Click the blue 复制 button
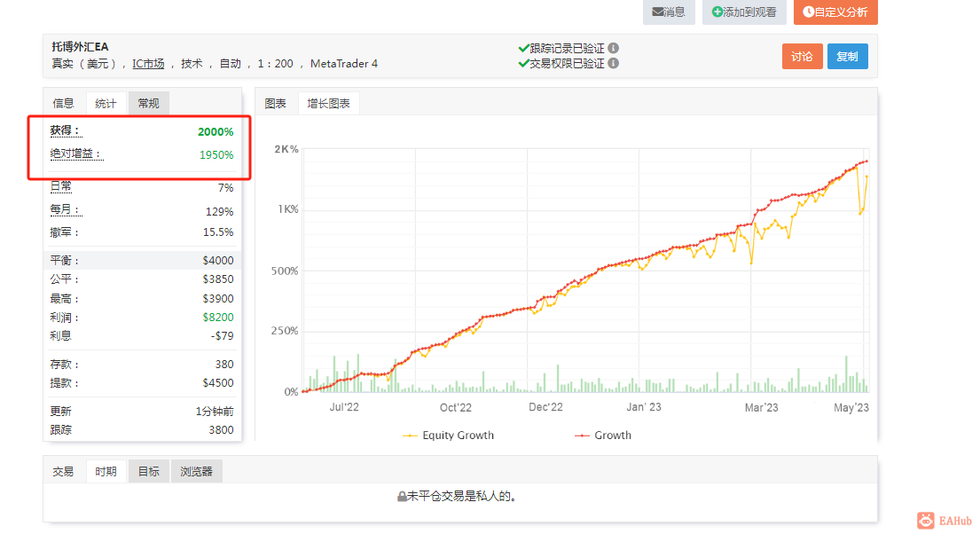Viewport: 980px width, 534px height. tap(848, 55)
